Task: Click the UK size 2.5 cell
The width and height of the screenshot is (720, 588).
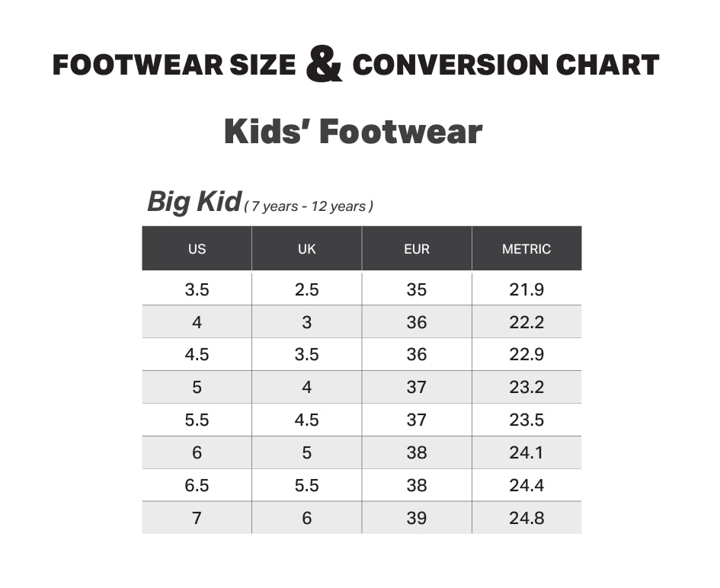Action: pyautogui.click(x=307, y=289)
